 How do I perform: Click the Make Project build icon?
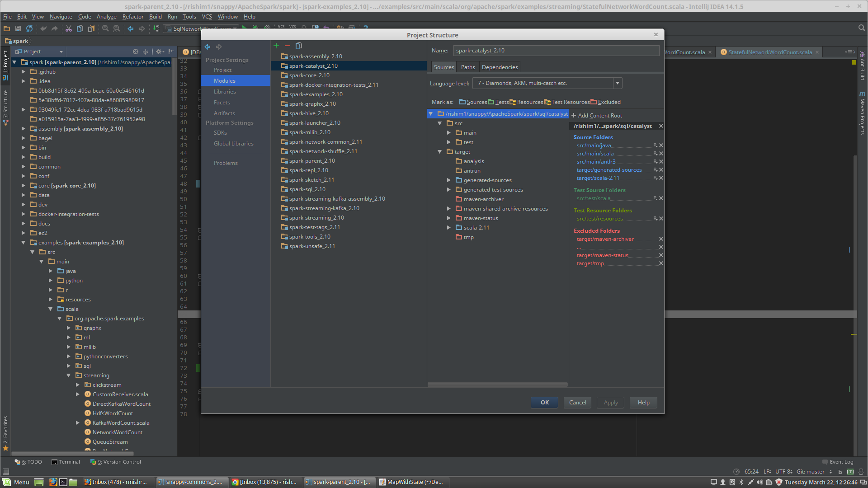pos(156,28)
